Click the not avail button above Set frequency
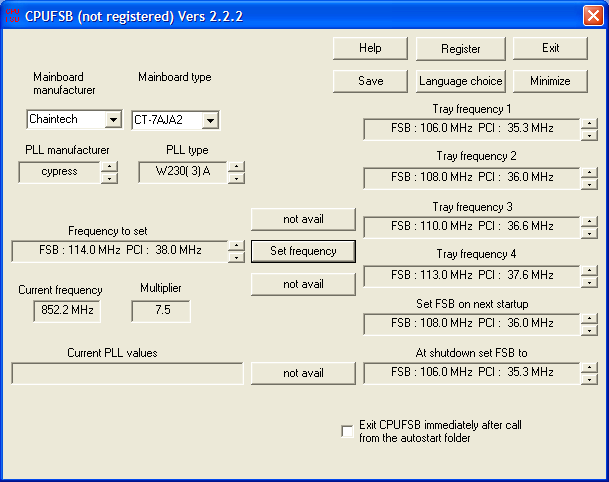This screenshot has height=482, width=609. tap(303, 219)
